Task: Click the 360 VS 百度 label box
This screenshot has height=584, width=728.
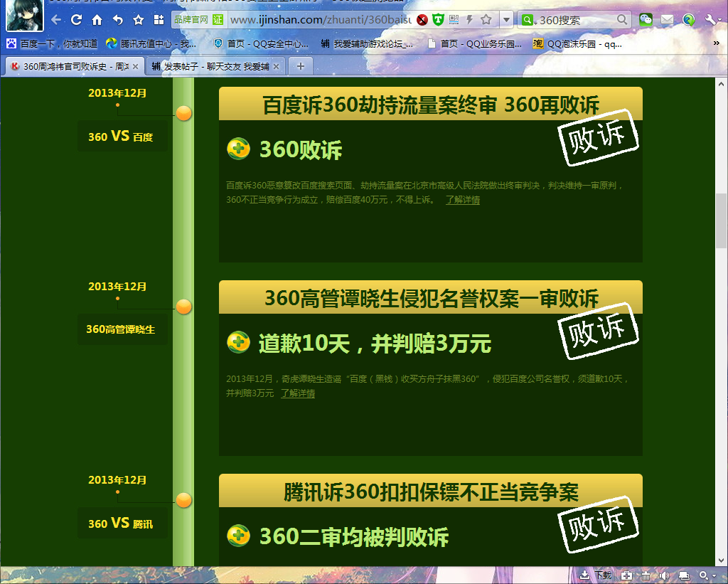Action: (x=122, y=136)
